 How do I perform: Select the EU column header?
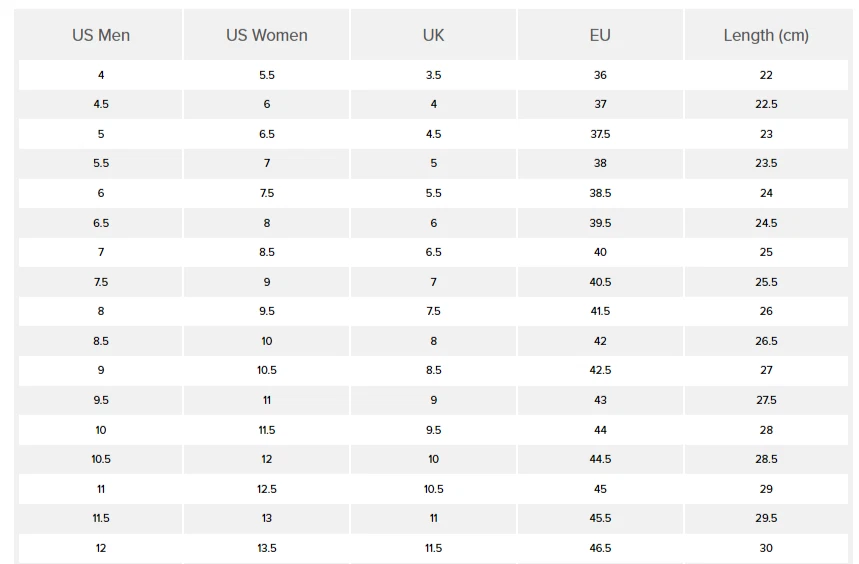(600, 35)
